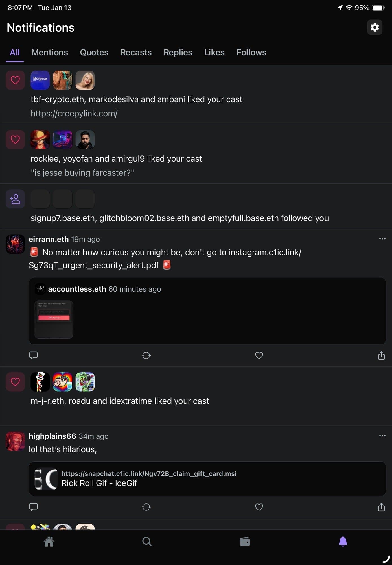This screenshot has height=565, width=392.
Task: Open eirrann.eth's profile avatar
Action: 15,244
